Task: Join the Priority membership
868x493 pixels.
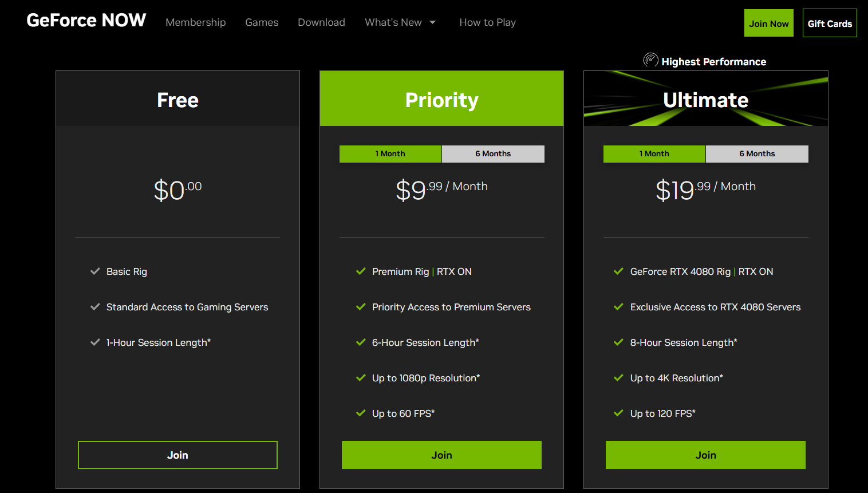Action: (x=441, y=455)
